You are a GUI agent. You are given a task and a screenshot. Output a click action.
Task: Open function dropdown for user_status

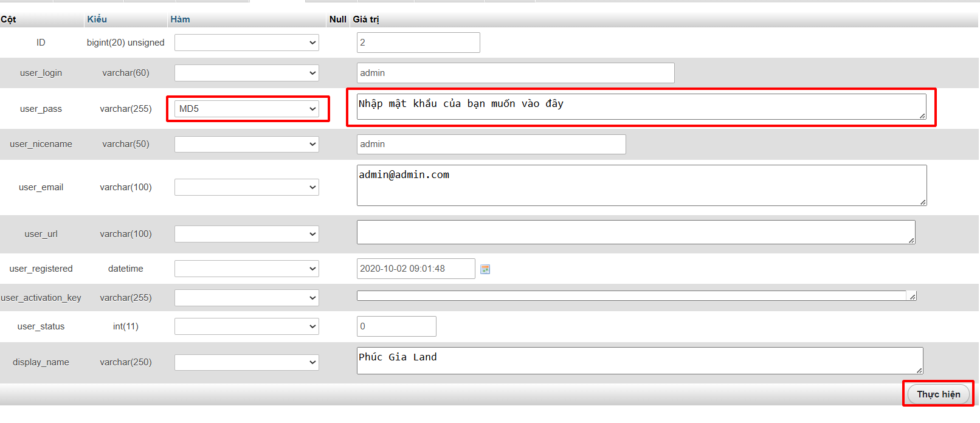pos(246,326)
